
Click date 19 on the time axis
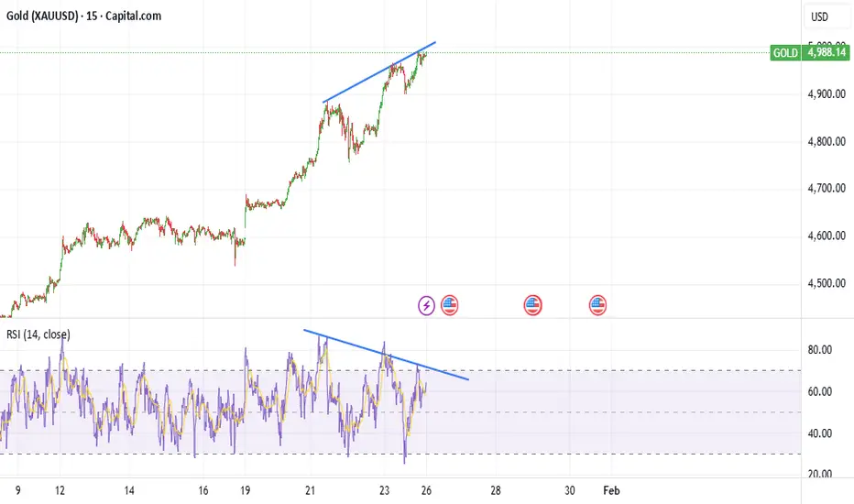tap(245, 490)
